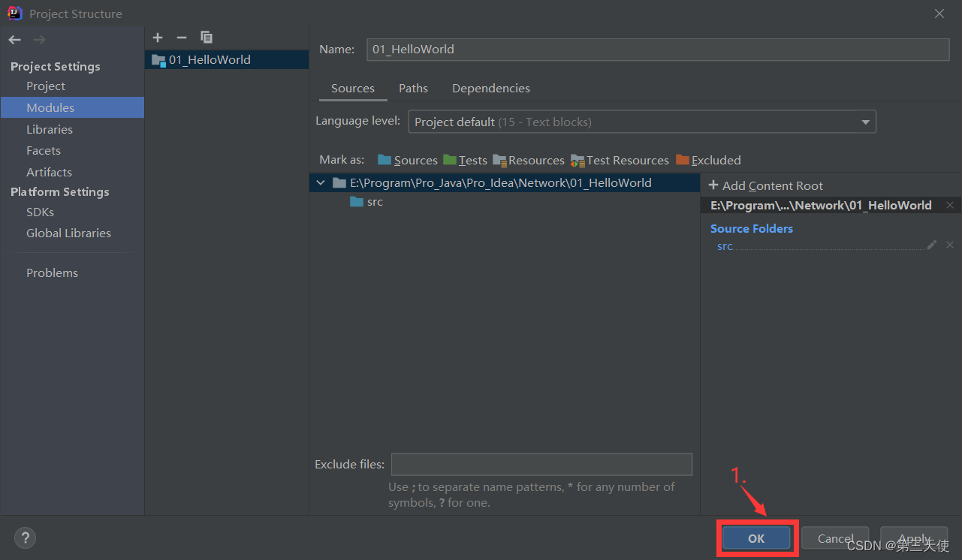Mark folder as Excluded
The image size is (962, 560).
coord(708,160)
